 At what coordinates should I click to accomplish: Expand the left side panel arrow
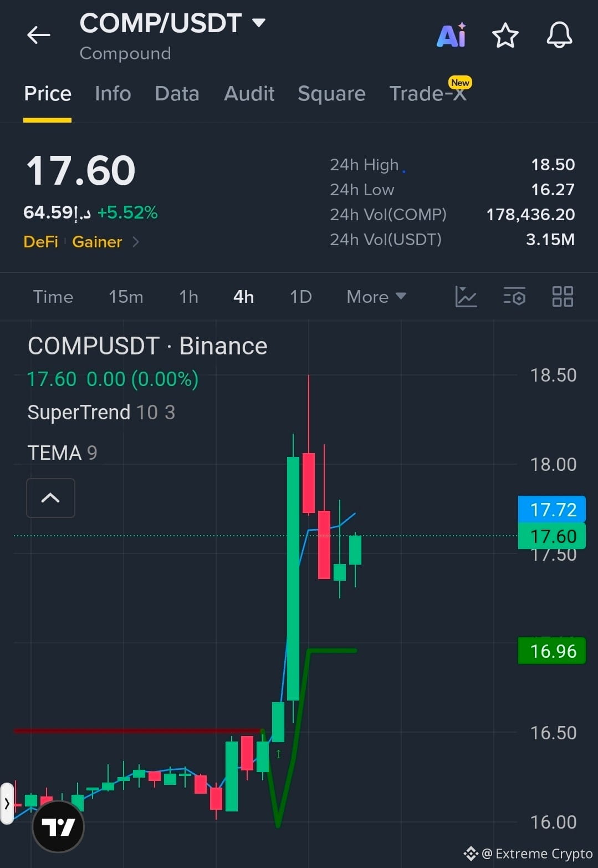(7, 803)
